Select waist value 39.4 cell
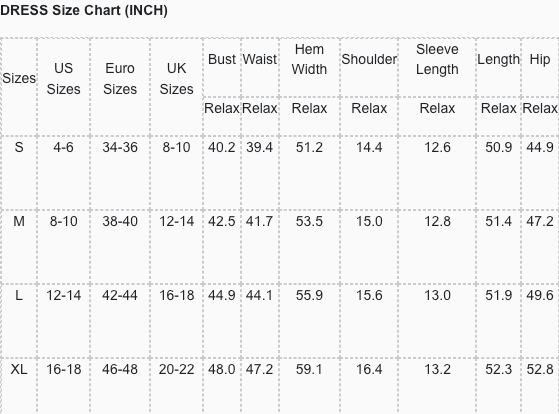 click(259, 147)
